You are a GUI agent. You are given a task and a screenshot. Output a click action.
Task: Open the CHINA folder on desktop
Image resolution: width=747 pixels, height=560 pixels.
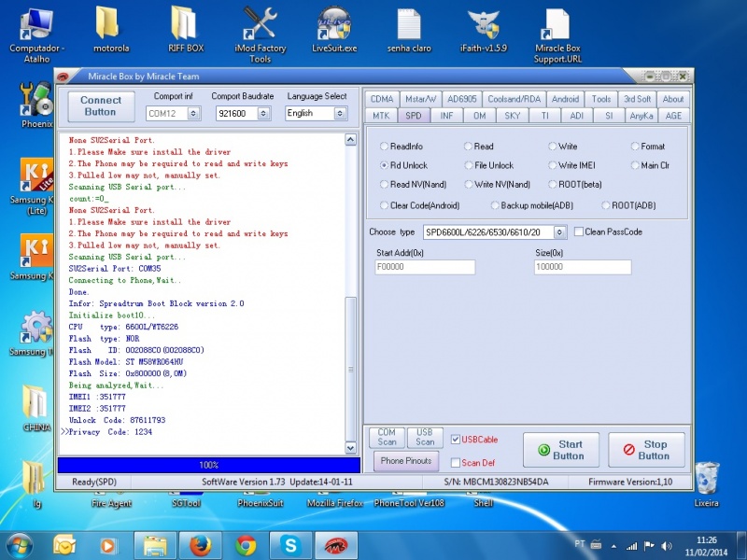point(36,409)
